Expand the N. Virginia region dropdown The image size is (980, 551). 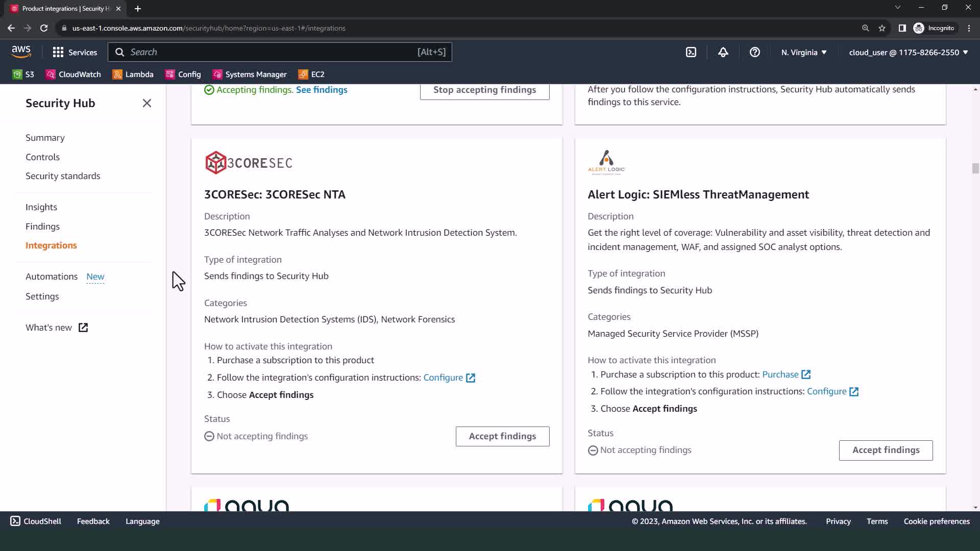(x=803, y=52)
